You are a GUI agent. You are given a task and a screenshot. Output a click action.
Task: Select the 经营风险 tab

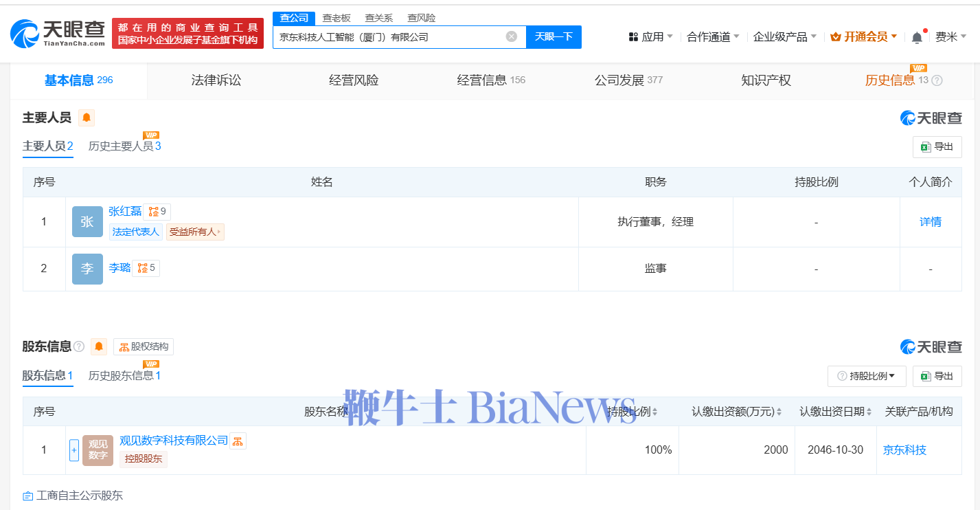coord(354,80)
